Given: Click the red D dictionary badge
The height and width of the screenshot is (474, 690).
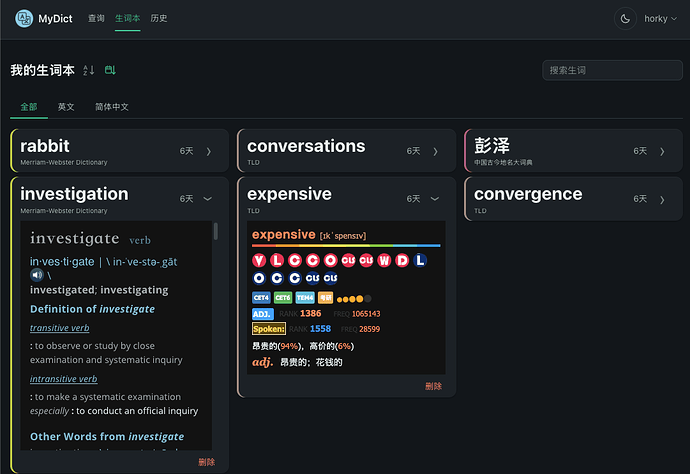Looking at the screenshot, I should pos(402,261).
